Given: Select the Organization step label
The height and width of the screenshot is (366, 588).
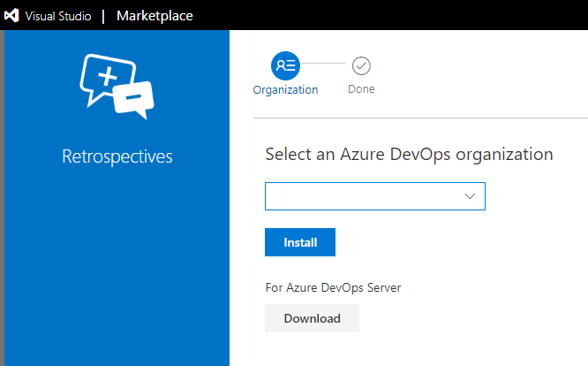Looking at the screenshot, I should [285, 89].
